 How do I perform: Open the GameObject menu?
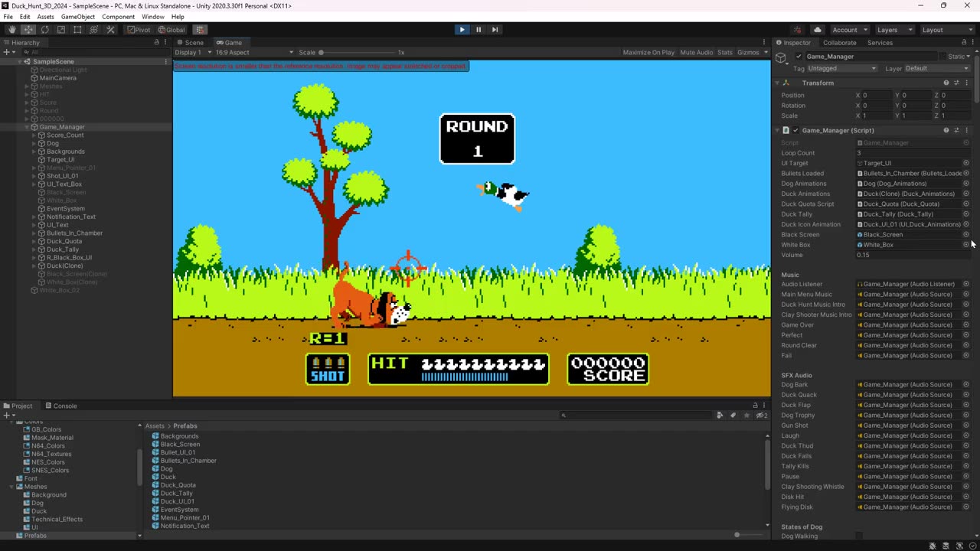78,17
